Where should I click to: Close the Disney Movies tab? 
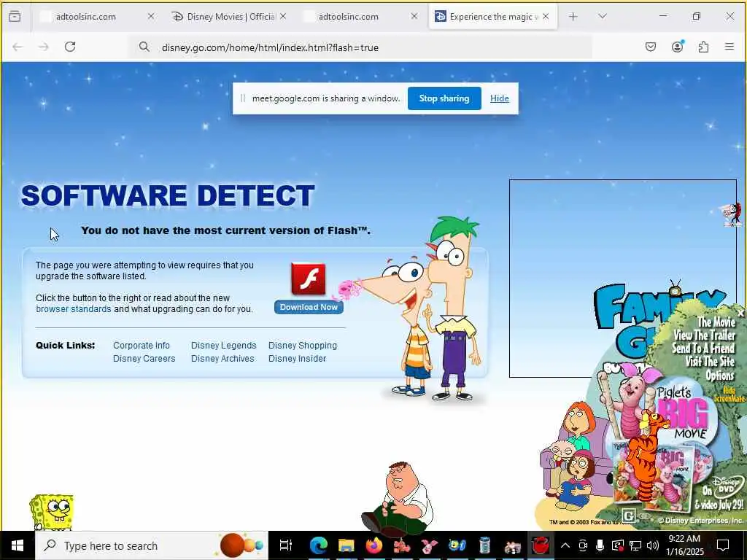tap(283, 16)
